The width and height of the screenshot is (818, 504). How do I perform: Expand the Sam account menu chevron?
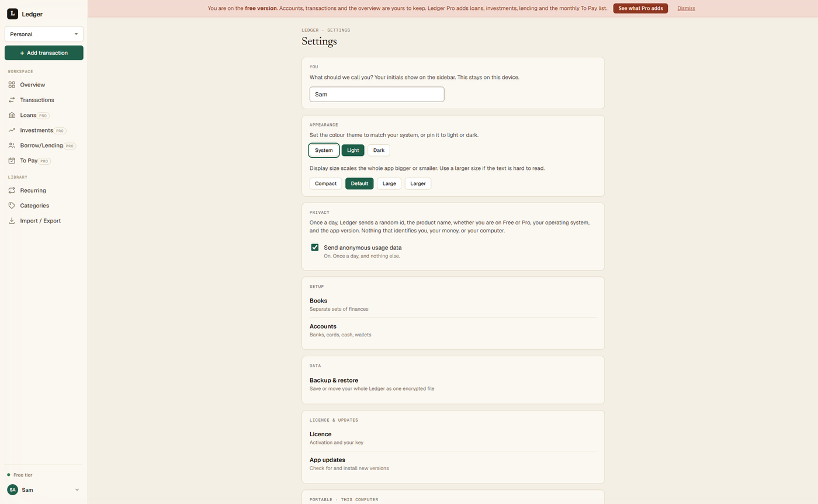pos(77,490)
